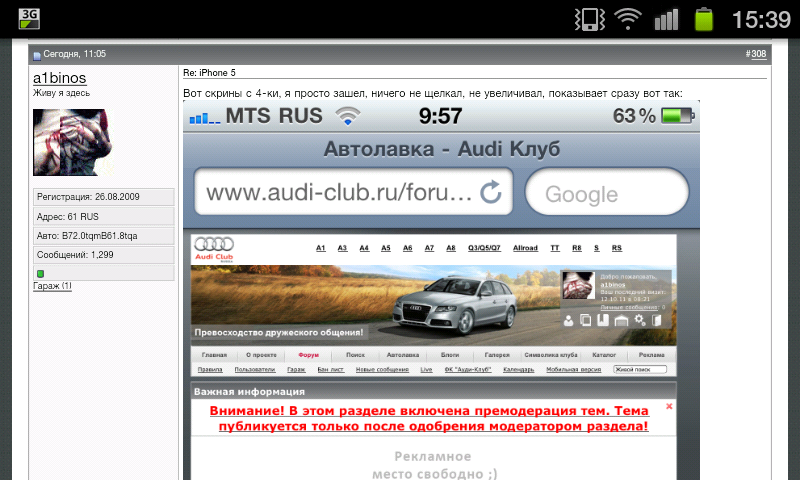Open the Новые сообщения submenu link
Viewport: 800px width, 480px height.
[x=382, y=369]
